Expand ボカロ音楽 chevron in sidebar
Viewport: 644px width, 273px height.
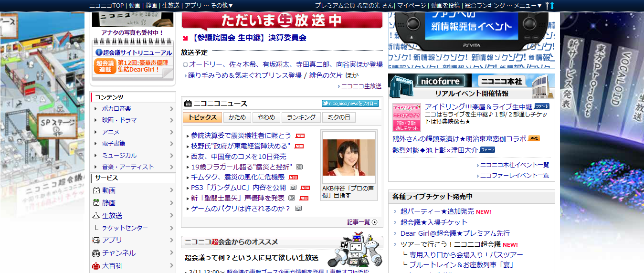[x=171, y=109]
